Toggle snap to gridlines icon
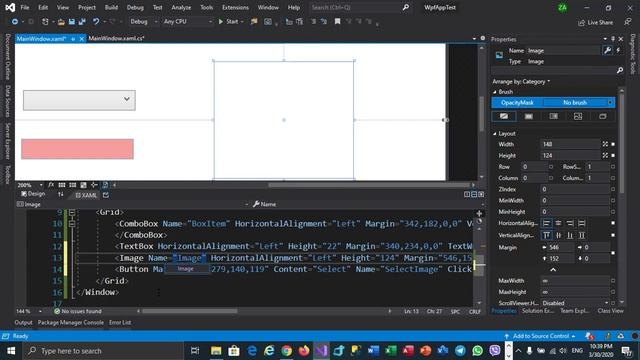 73,185
